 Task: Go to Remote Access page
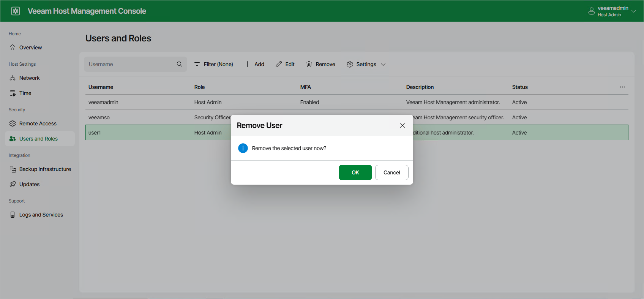tap(40, 123)
